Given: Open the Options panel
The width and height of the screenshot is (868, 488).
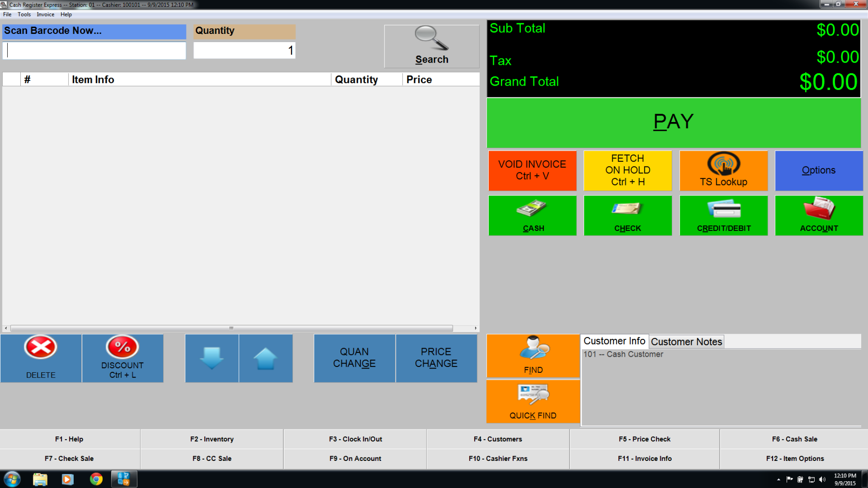Looking at the screenshot, I should click(818, 170).
